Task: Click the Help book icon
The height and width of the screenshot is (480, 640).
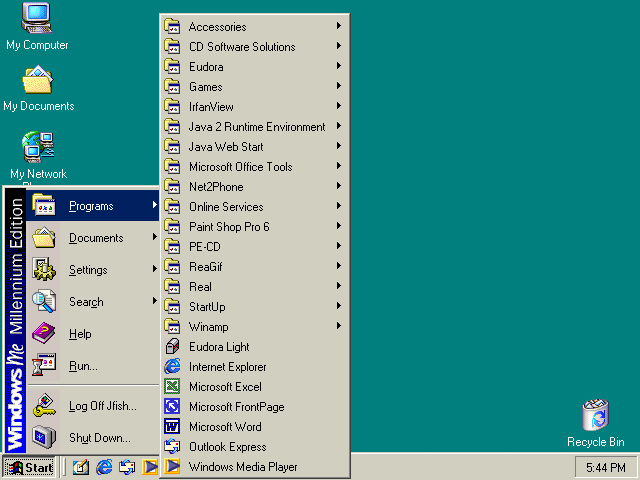Action: pyautogui.click(x=43, y=333)
